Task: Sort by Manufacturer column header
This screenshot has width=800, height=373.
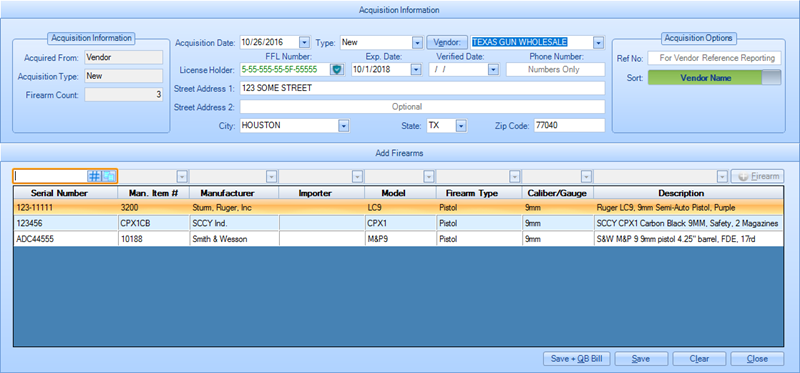Action: 234,193
